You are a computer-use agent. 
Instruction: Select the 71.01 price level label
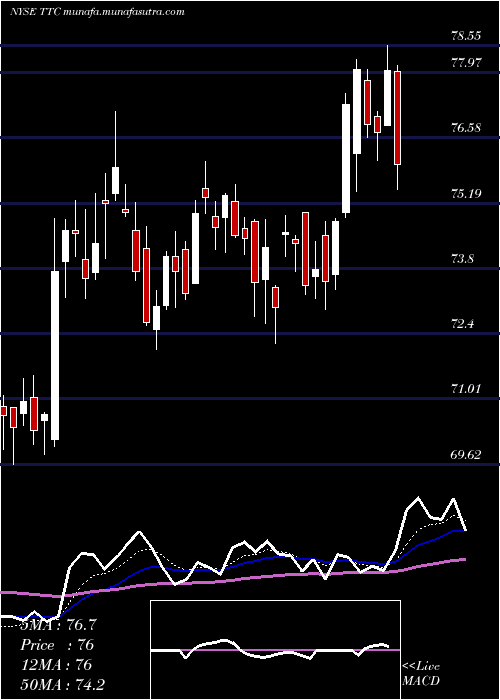click(x=466, y=389)
